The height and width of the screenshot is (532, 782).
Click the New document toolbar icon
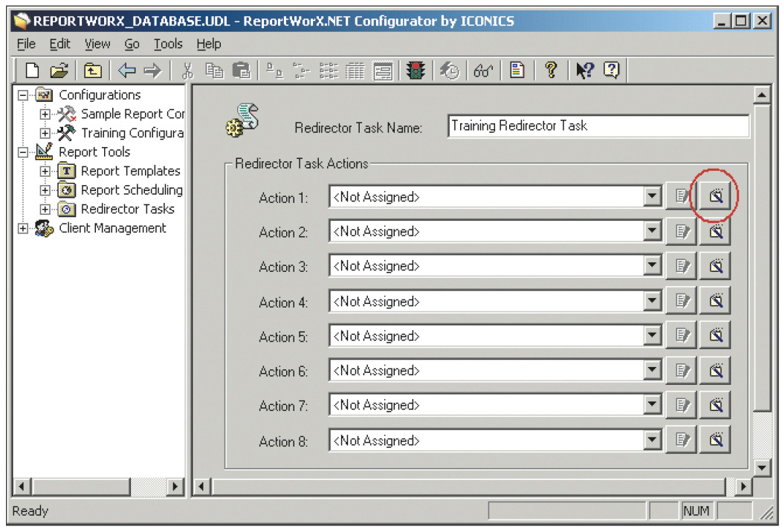(33, 71)
